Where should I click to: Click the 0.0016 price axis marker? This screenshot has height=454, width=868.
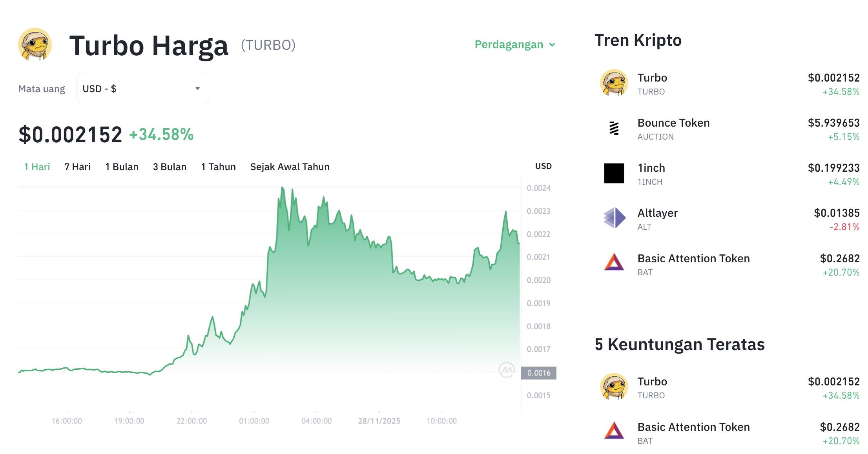pos(540,373)
